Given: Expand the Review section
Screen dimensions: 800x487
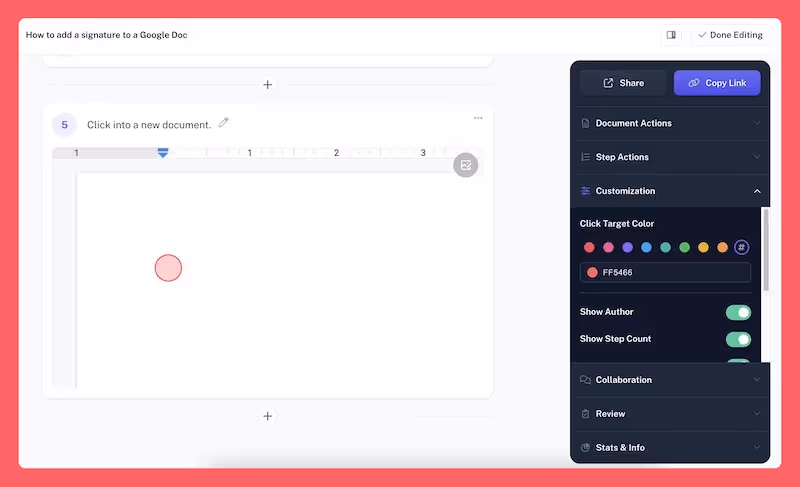Looking at the screenshot, I should pyautogui.click(x=670, y=414).
